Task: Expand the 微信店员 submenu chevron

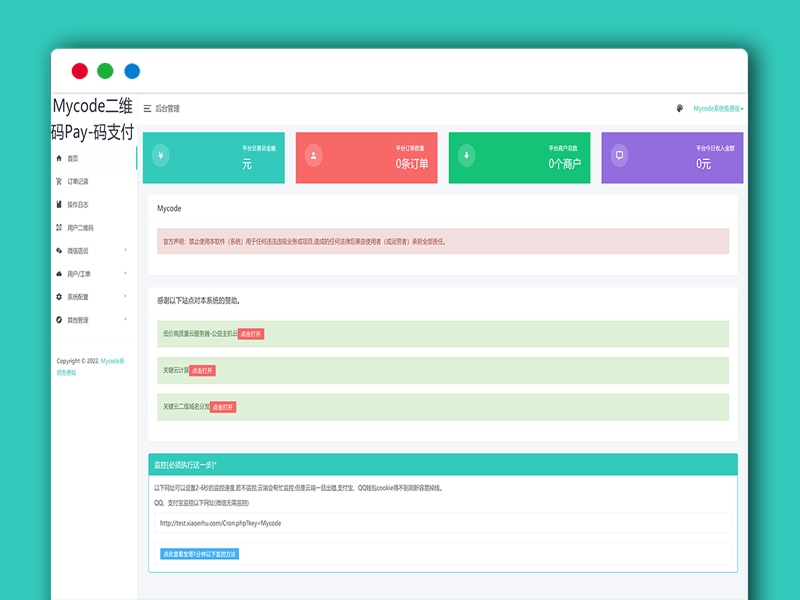Action: click(124, 249)
